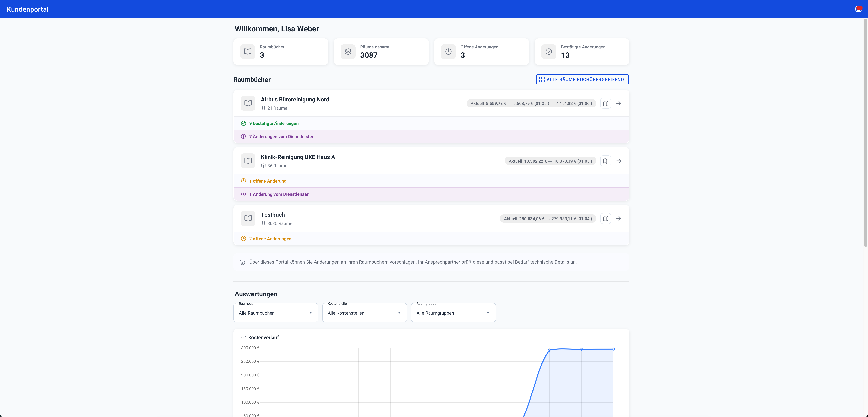Click Alle Räume Buchübergreifend button

(x=582, y=80)
